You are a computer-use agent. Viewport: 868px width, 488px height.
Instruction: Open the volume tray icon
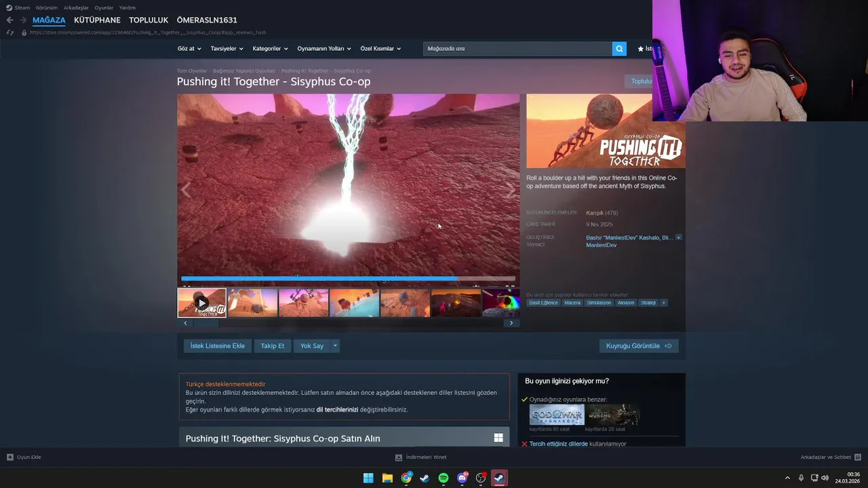point(825,478)
